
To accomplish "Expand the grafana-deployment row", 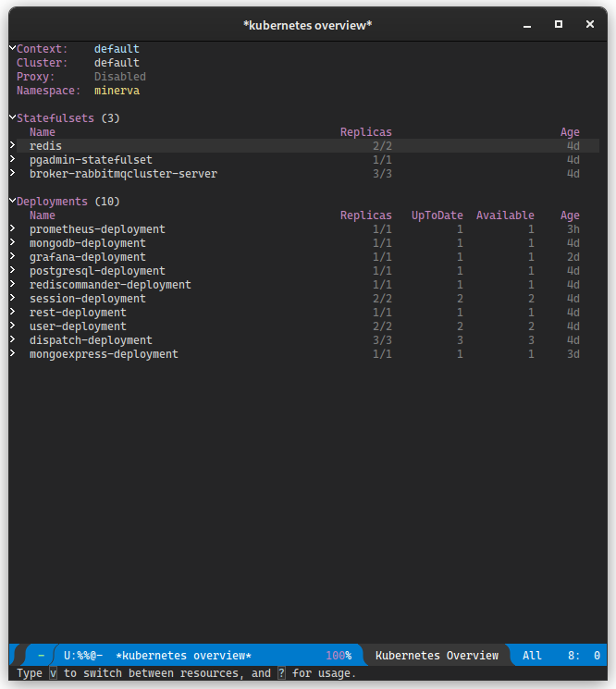I will [12, 256].
